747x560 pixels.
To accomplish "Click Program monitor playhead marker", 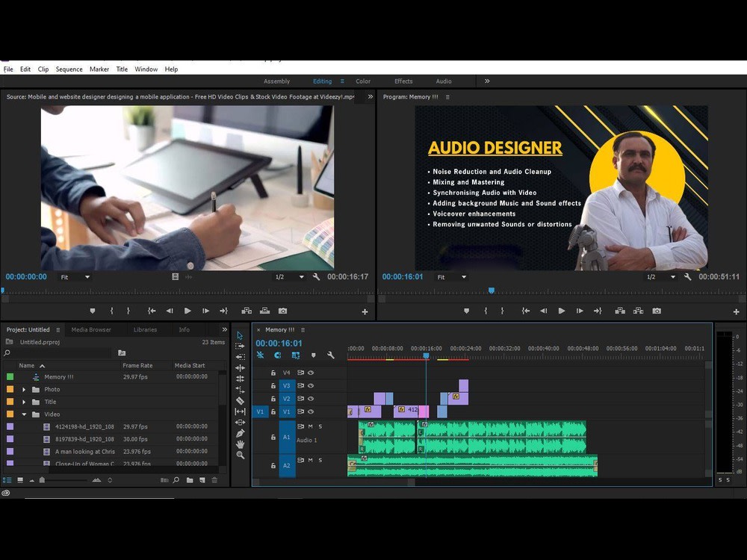I will 492,290.
